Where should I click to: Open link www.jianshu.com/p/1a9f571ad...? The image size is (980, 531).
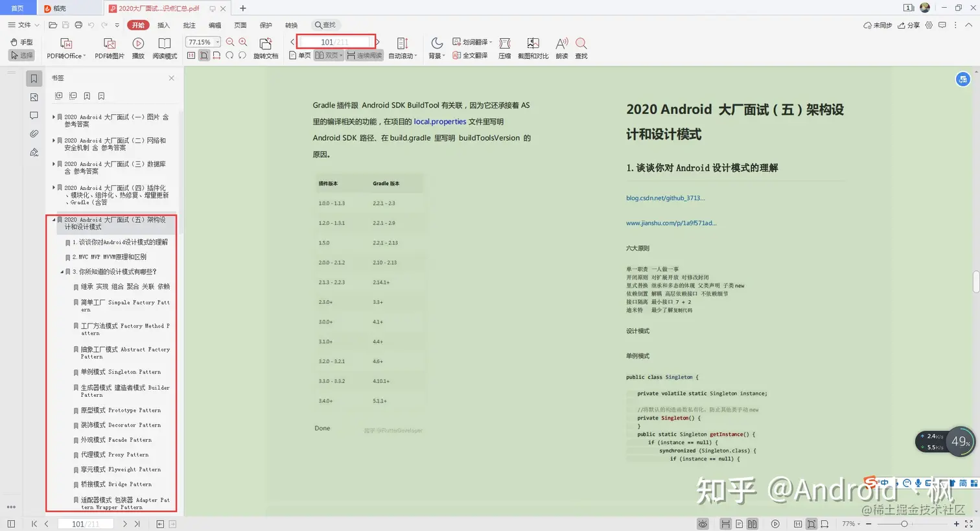tap(671, 222)
